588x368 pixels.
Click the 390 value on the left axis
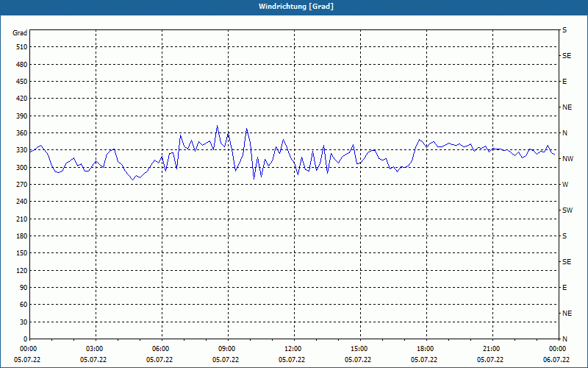[x=22, y=116]
